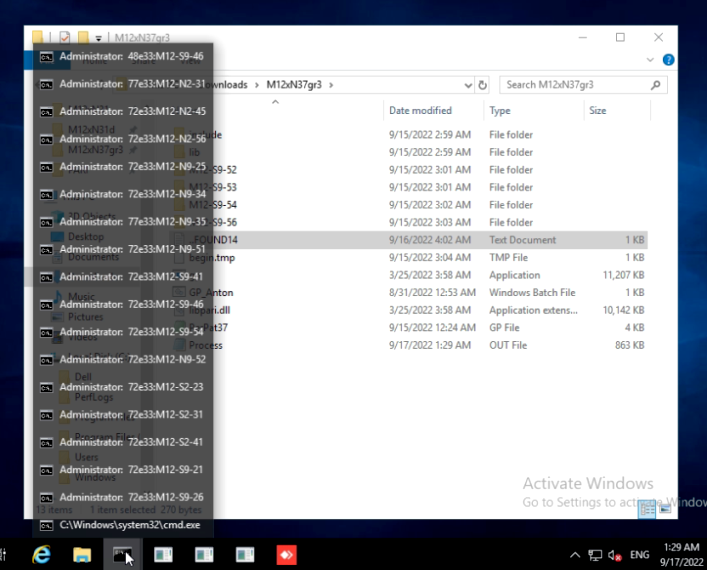Screen dimensions: 707x570
Task: Switch to large icons view layout
Action: pyautogui.click(x=665, y=510)
